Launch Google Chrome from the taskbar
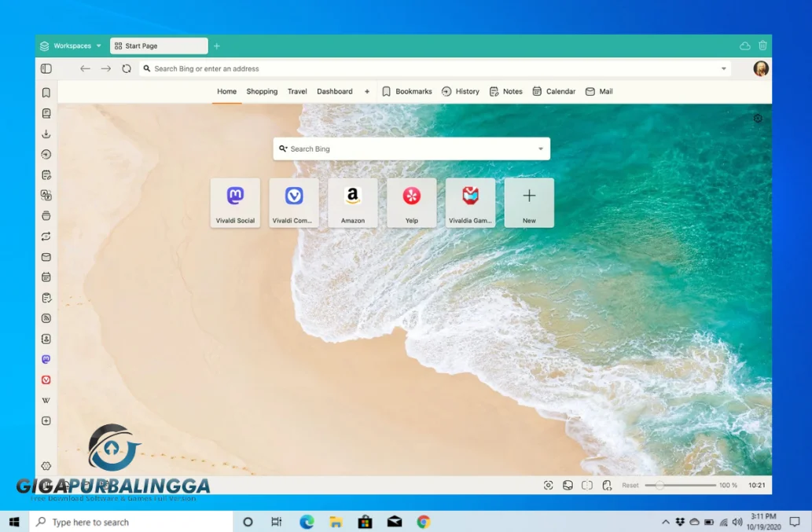The height and width of the screenshot is (532, 812). (423, 521)
